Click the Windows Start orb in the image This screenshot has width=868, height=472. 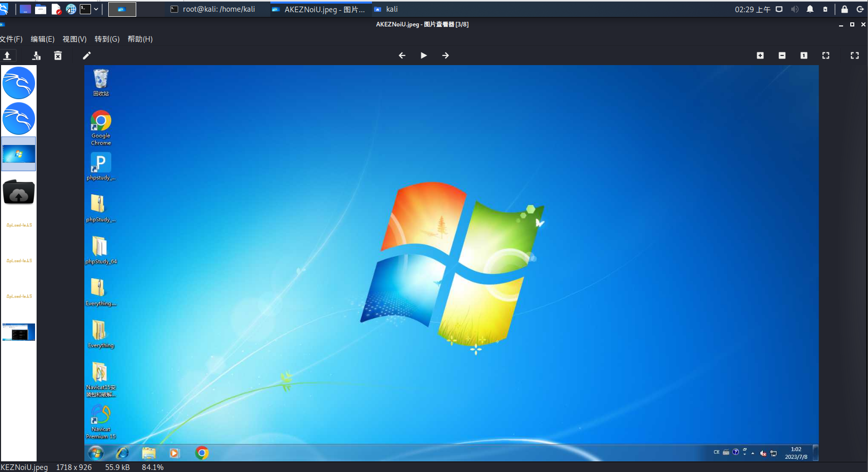(96, 453)
